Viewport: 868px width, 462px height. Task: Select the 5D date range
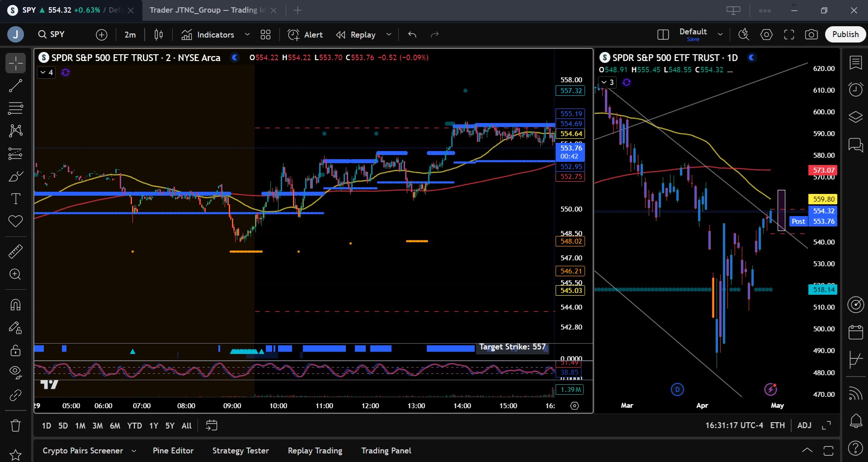click(x=63, y=425)
